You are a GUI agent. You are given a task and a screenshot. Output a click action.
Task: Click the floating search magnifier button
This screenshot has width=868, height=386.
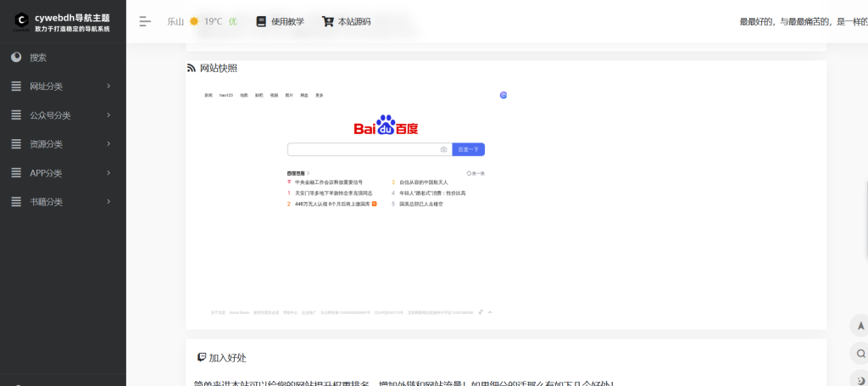tap(860, 353)
